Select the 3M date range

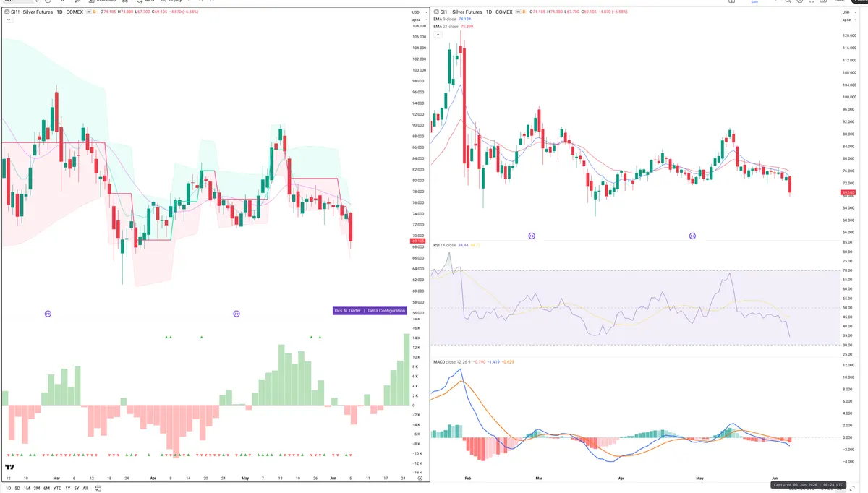[x=36, y=489]
